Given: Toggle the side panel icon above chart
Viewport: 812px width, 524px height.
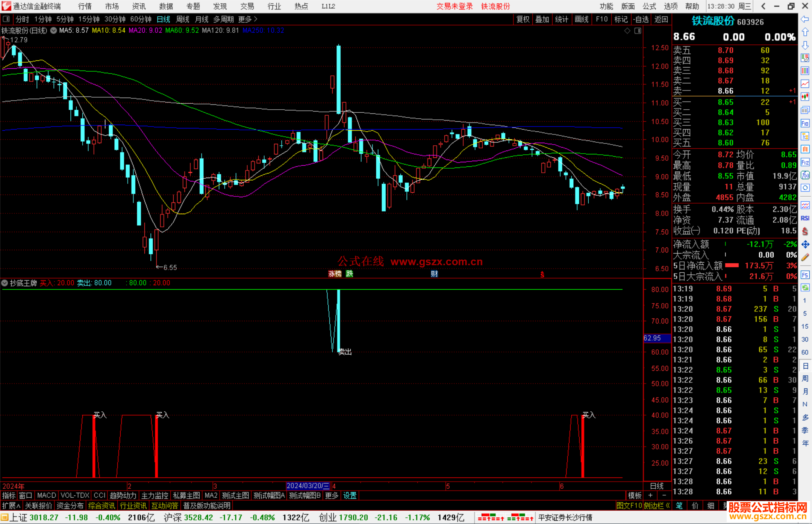Looking at the screenshot, I should (x=638, y=31).
